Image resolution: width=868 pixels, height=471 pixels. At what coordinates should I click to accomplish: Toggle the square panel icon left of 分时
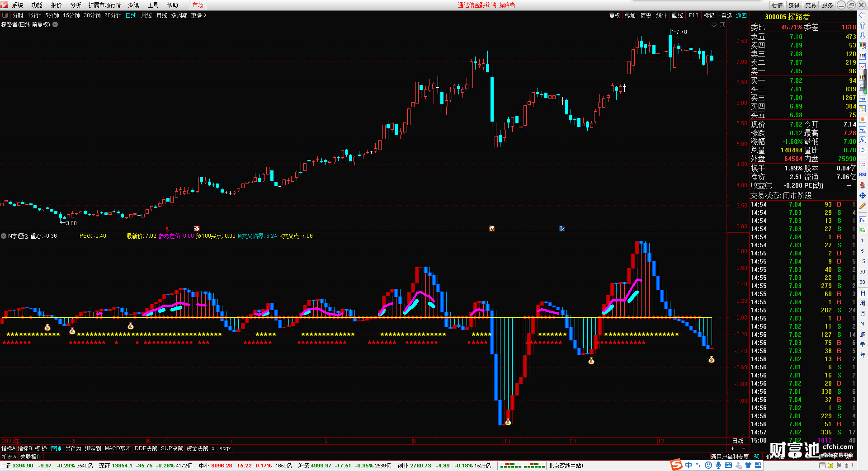click(5, 15)
